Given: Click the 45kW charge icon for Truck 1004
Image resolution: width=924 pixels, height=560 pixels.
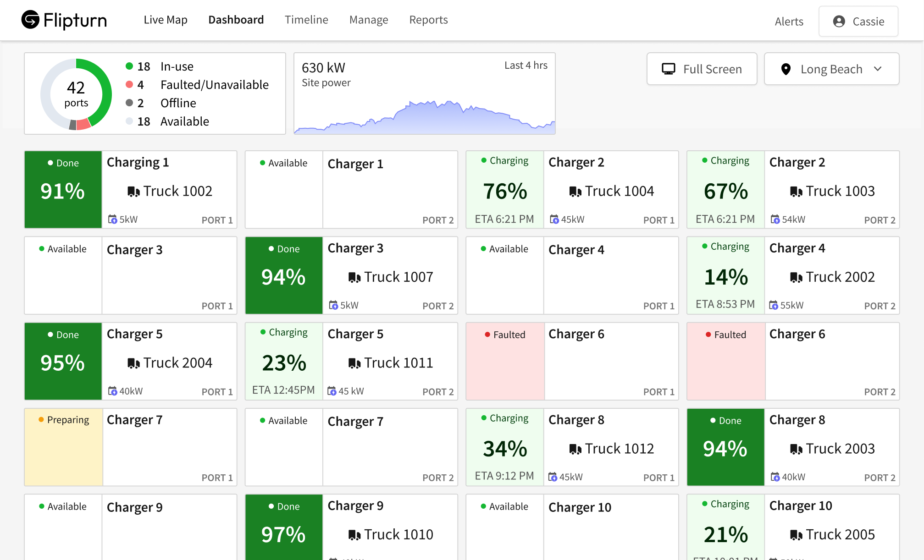Looking at the screenshot, I should (x=554, y=220).
